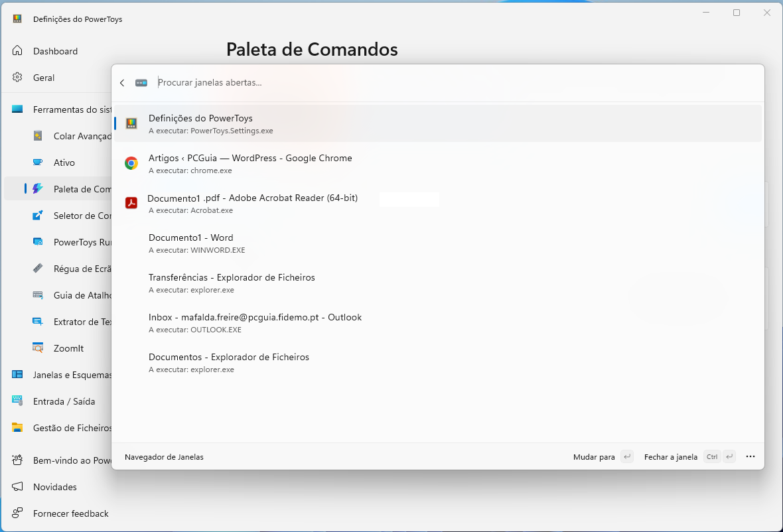Click the 'Fornecer feedback' icon
This screenshot has width=783, height=532.
point(17,513)
